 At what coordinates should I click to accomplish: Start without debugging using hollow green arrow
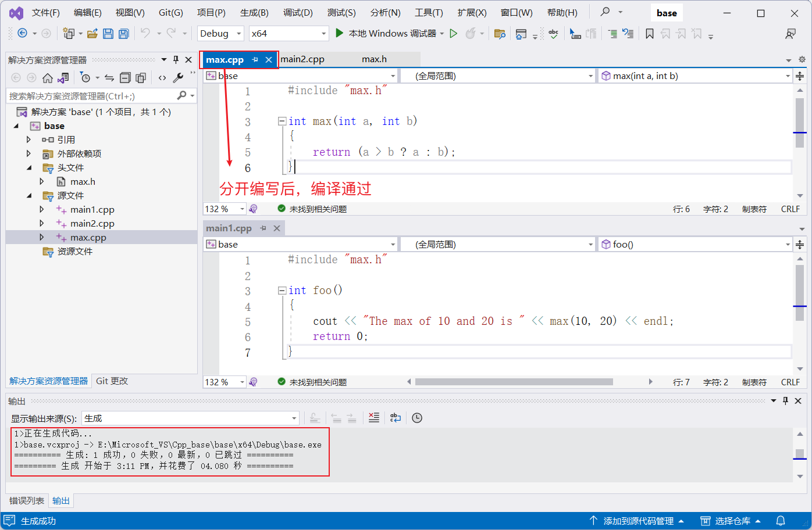click(454, 34)
